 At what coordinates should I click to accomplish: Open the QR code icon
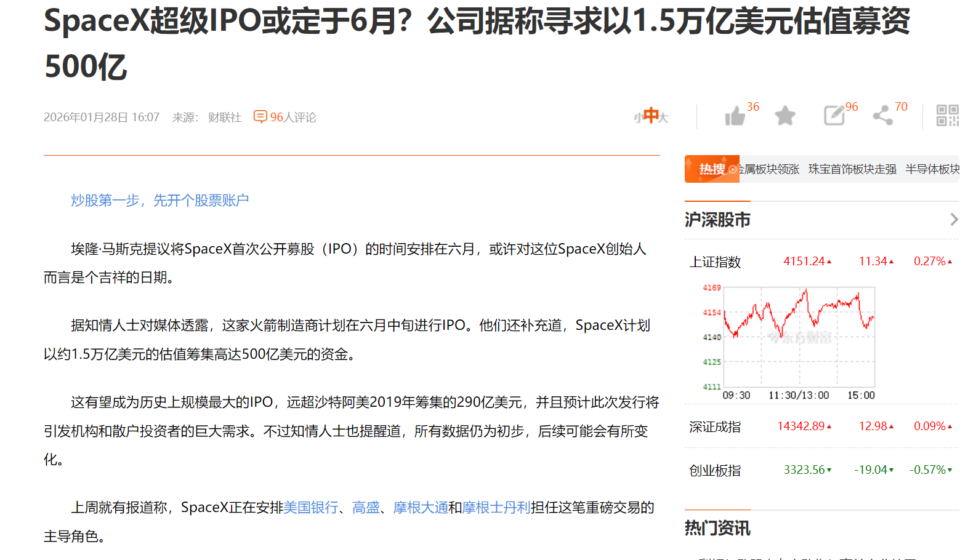(948, 116)
